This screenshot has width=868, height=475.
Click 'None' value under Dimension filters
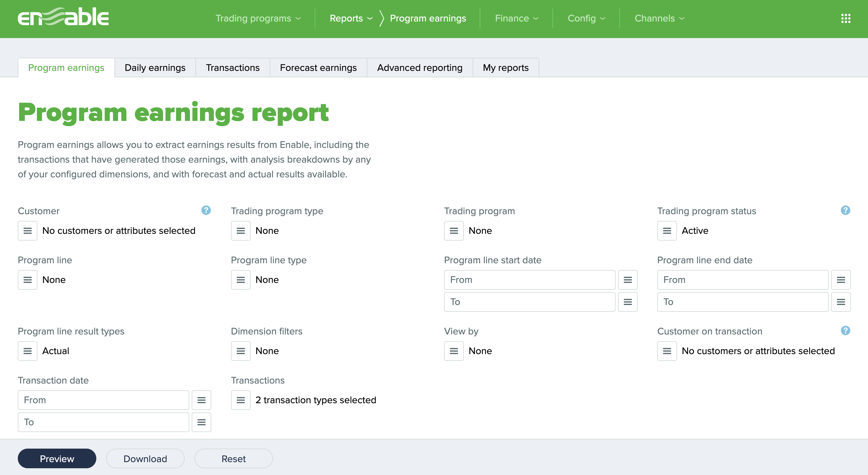(267, 351)
